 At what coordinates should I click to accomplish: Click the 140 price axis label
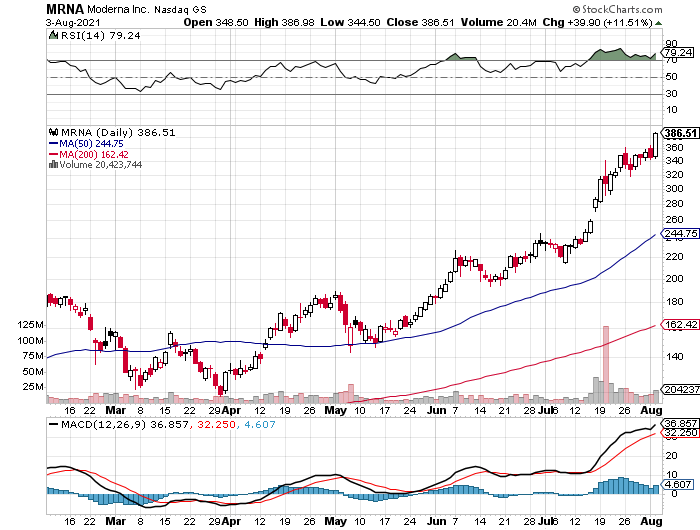674,356
